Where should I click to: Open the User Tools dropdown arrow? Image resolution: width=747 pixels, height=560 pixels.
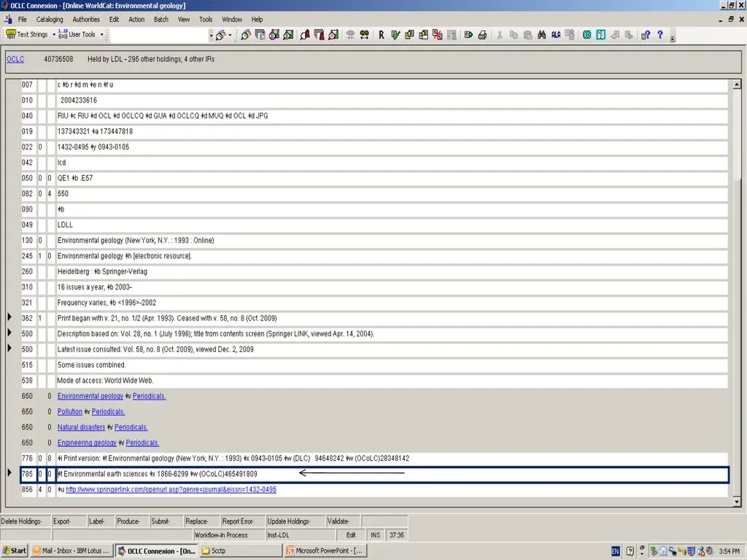(101, 35)
